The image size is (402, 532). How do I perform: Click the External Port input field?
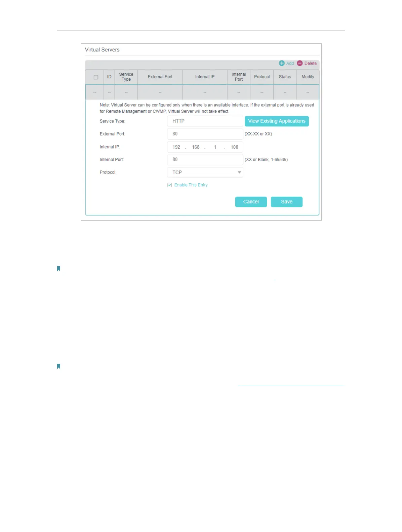click(205, 134)
